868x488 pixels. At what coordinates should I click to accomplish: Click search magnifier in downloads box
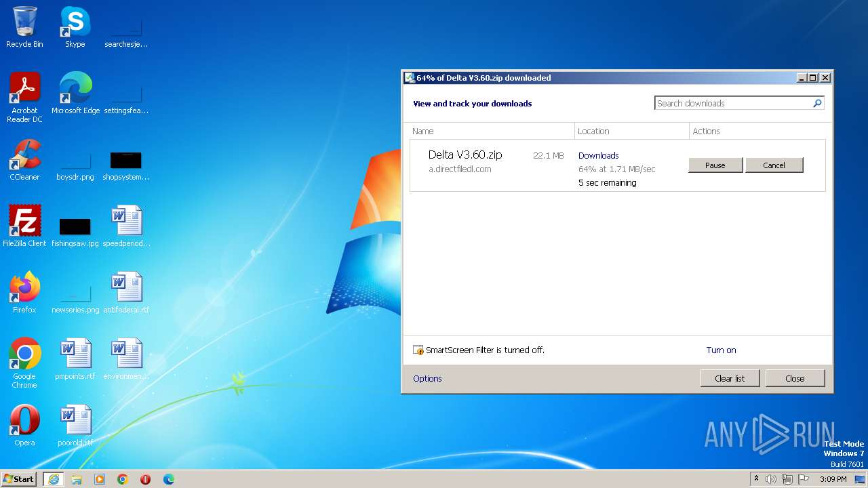click(x=817, y=103)
